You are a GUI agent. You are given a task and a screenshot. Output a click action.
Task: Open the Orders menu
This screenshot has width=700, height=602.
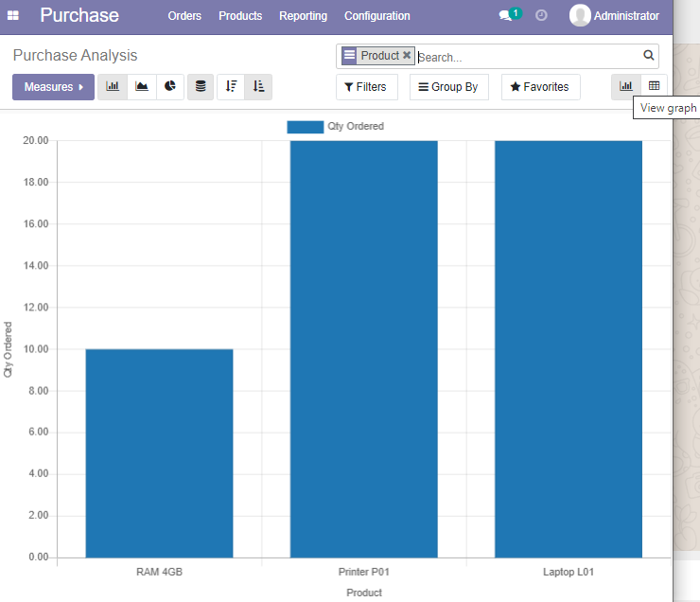pos(184,16)
